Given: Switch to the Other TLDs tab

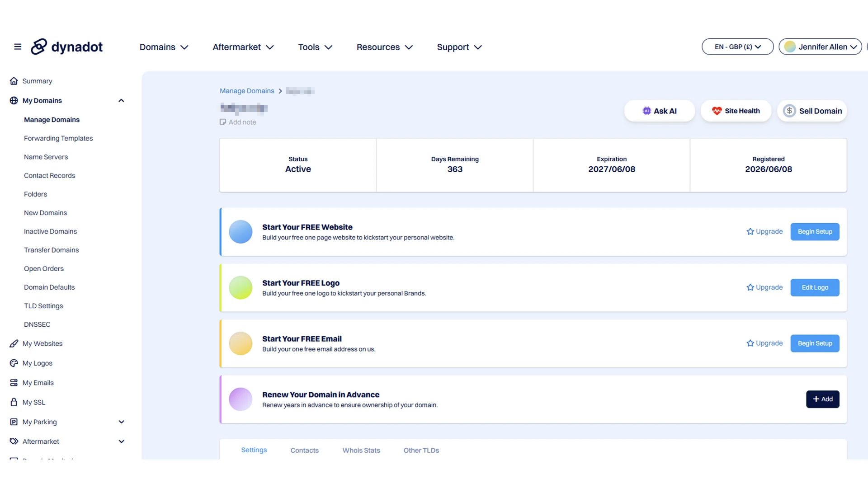Looking at the screenshot, I should pyautogui.click(x=421, y=450).
